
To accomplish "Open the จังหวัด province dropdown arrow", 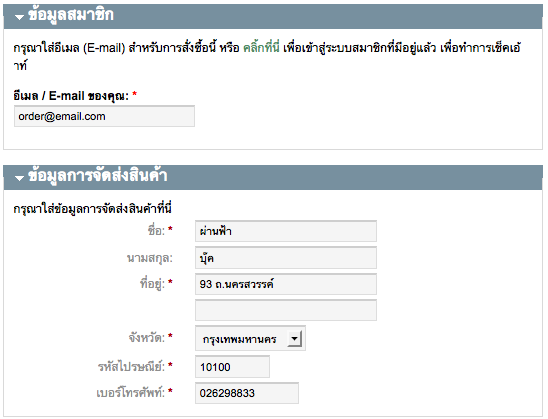I will [294, 338].
